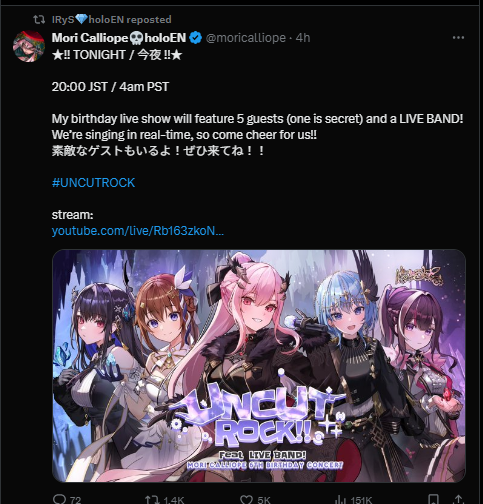Image resolution: width=483 pixels, height=504 pixels.
Task: Open the #UNCUTROCK hashtag
Action: click(93, 183)
